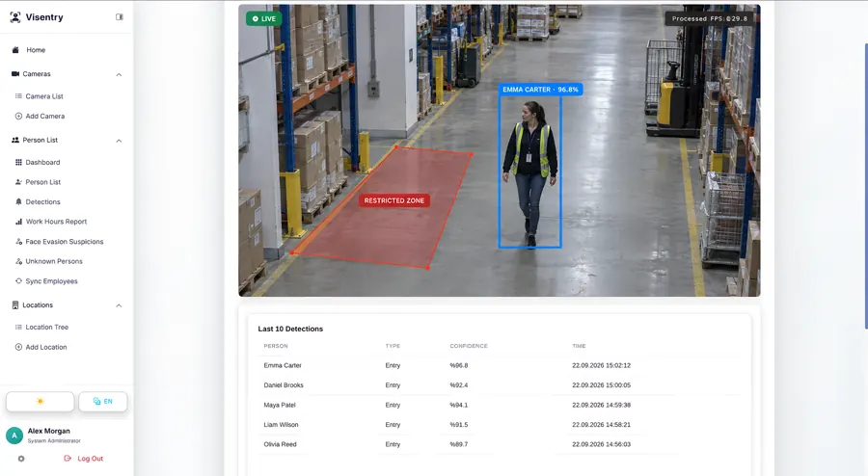Click the Locations building icon

click(15, 305)
